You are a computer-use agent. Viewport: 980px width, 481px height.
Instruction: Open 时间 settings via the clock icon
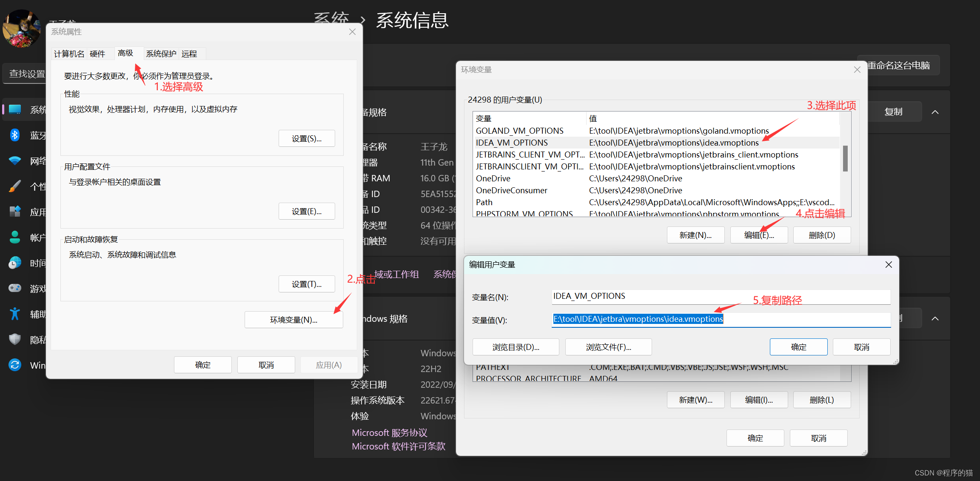tap(15, 263)
